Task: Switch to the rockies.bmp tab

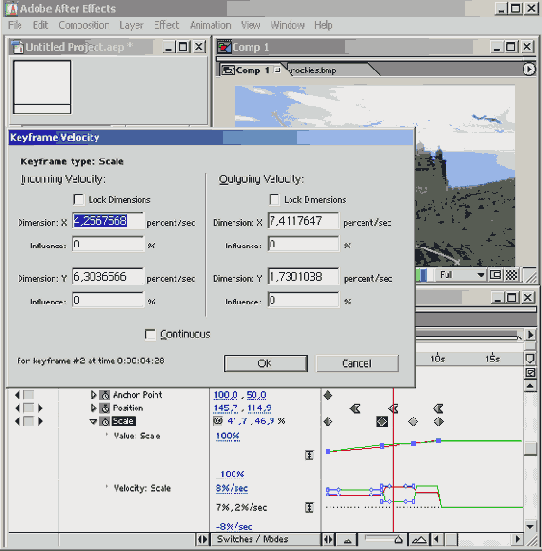Action: [312, 70]
